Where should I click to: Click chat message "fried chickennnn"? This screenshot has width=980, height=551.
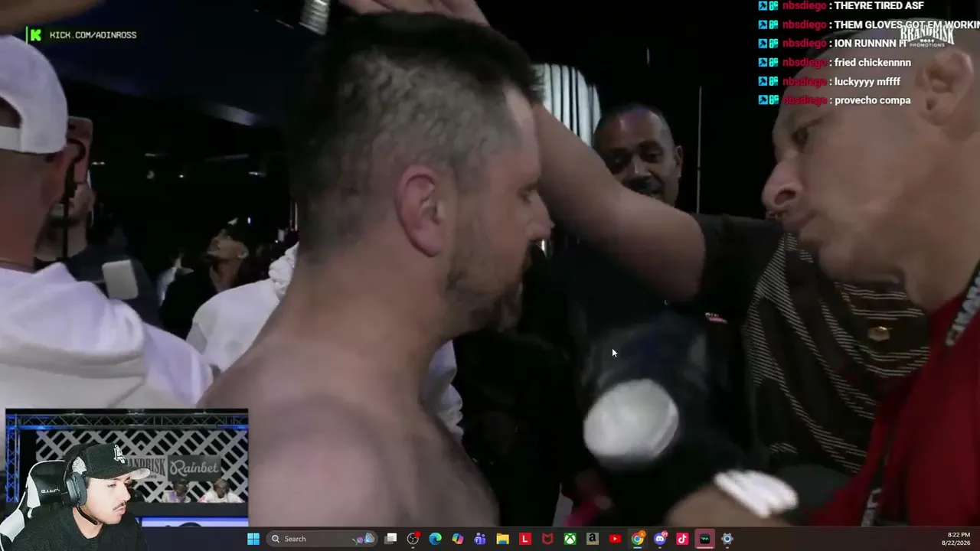pyautogui.click(x=873, y=63)
